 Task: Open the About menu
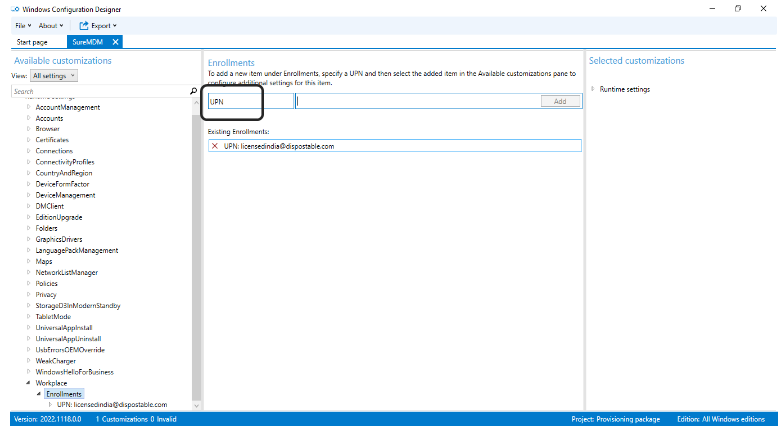click(51, 25)
